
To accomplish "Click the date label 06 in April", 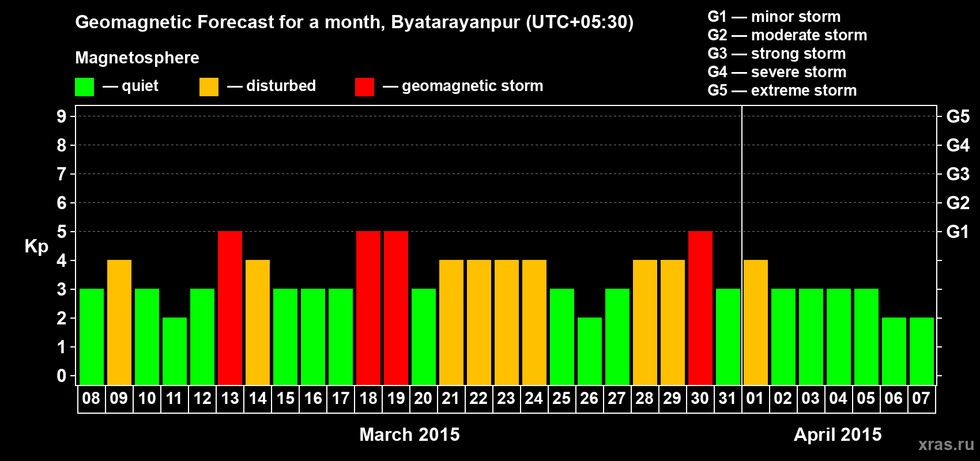I will click(894, 398).
